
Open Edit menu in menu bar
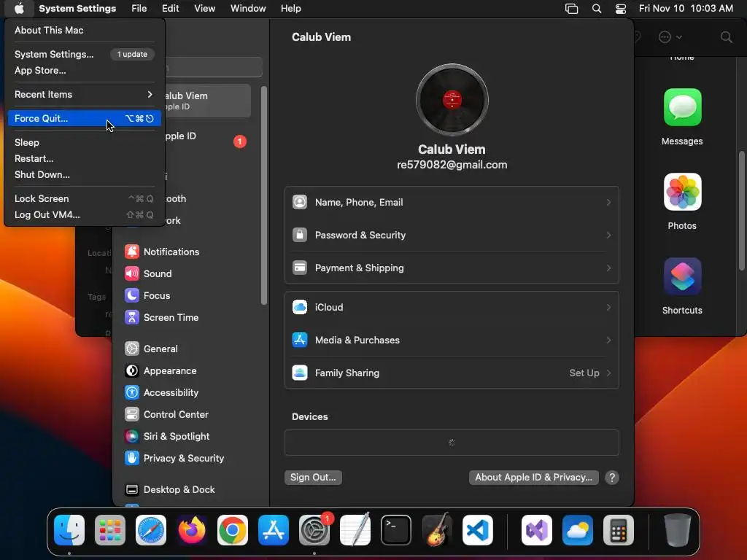pyautogui.click(x=170, y=9)
